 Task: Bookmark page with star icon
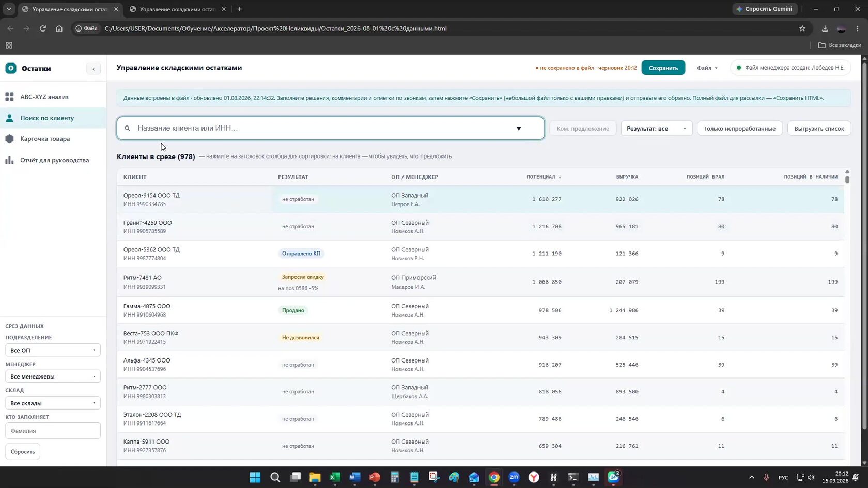[802, 28]
